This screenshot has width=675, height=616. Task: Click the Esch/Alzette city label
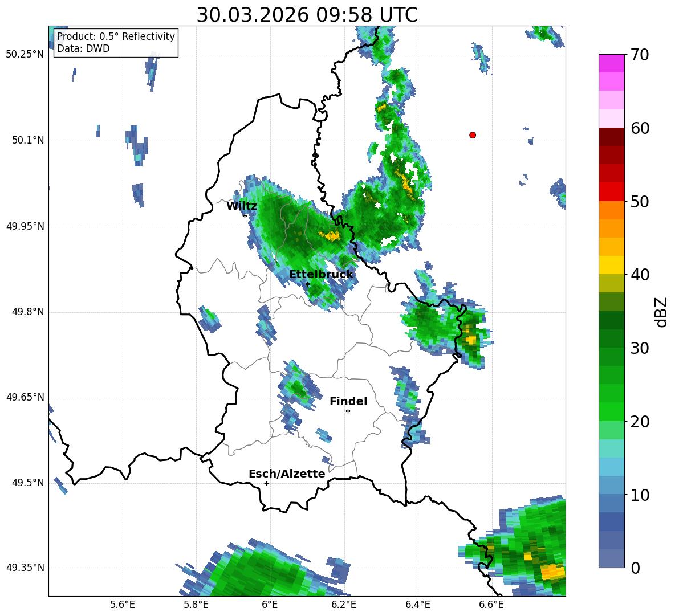click(x=287, y=474)
